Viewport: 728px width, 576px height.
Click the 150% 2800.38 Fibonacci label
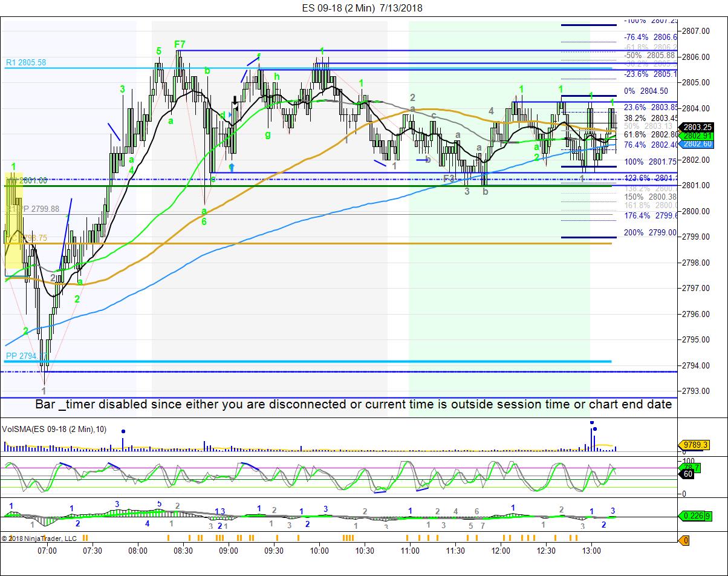click(651, 197)
